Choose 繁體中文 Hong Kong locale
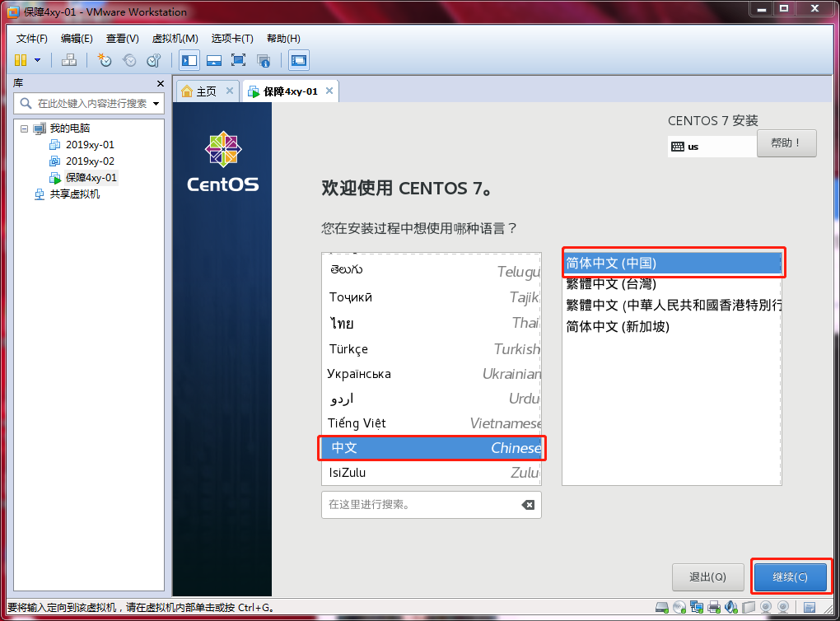The height and width of the screenshot is (621, 840). click(x=673, y=305)
